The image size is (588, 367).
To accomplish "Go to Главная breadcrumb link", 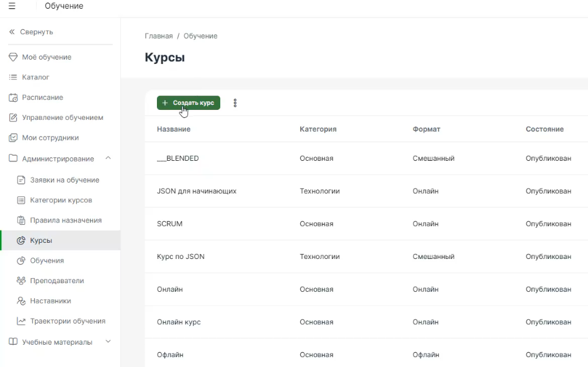I will point(159,36).
